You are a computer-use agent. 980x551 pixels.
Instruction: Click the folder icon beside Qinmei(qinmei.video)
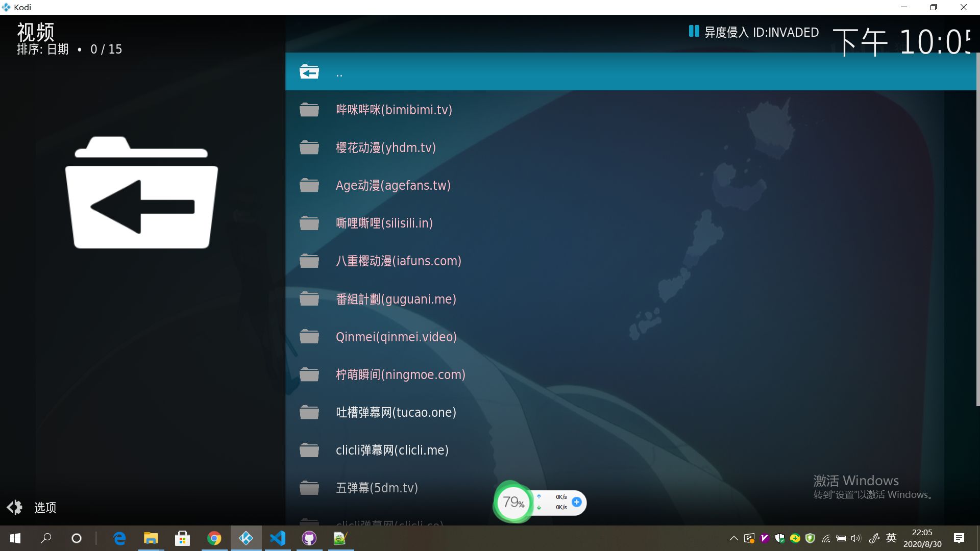click(x=309, y=337)
